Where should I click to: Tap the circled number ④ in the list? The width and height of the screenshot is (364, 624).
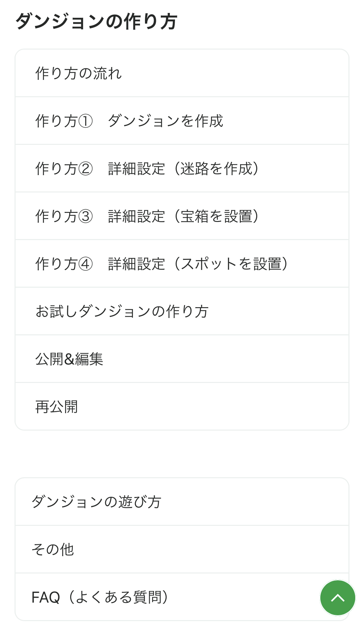(85, 264)
